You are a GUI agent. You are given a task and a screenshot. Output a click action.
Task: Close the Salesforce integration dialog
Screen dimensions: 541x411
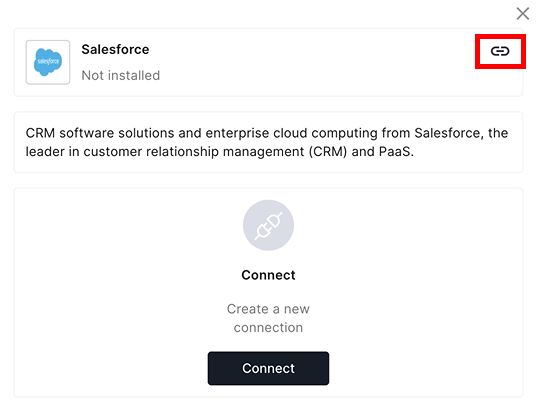[x=523, y=14]
